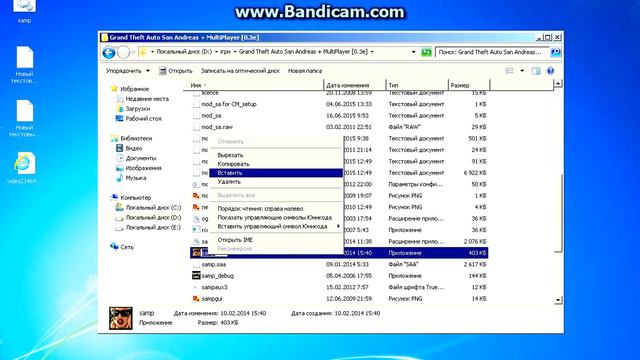Click the scroll up arrow of file list
640x360 pixels.
pyautogui.click(x=558, y=84)
